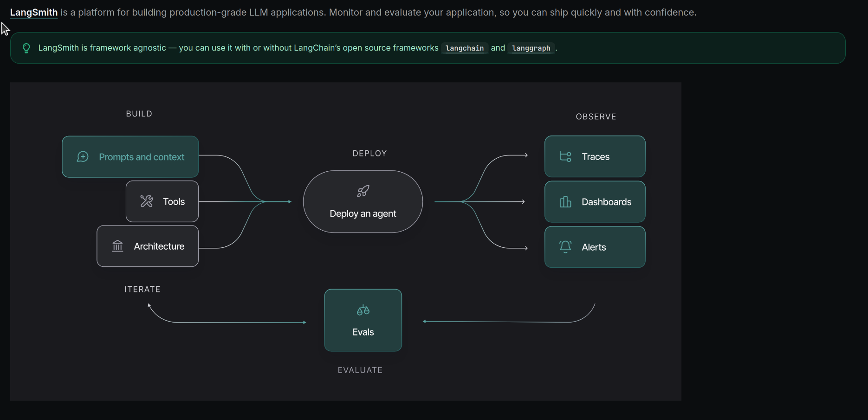The image size is (868, 420).
Task: Click the scales icon on the Evals node
Action: (x=363, y=310)
